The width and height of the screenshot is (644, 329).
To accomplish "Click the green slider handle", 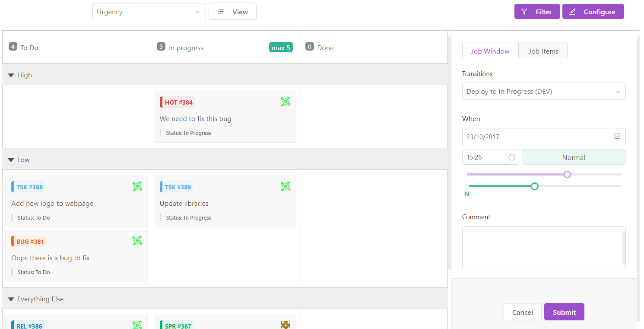I will click(535, 186).
